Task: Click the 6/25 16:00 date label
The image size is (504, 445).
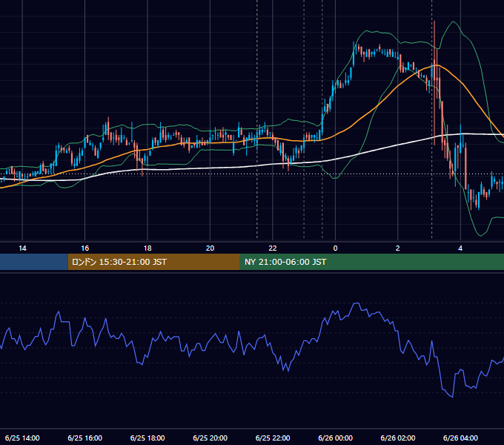Action: (x=84, y=438)
